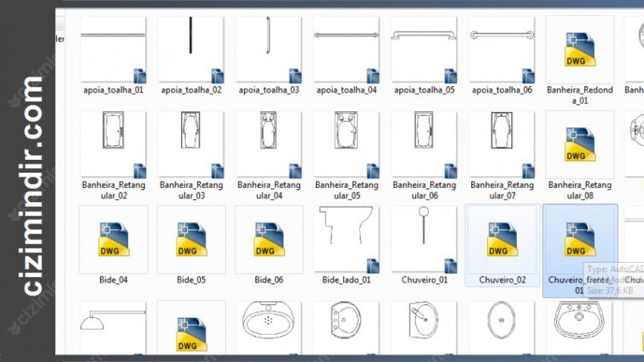Select the Banheira_Retangular_06 bathtub thumbnail
644x362 pixels.
point(424,145)
